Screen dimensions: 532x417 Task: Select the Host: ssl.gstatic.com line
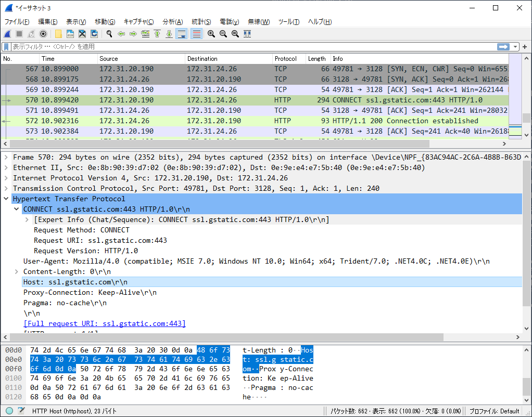coord(272,282)
